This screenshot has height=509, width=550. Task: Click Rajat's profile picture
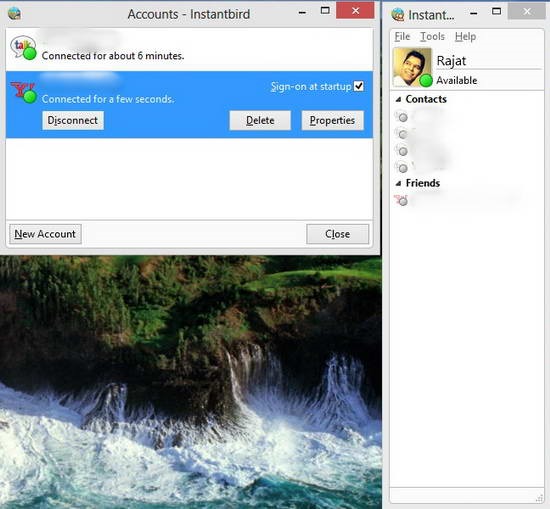click(x=412, y=67)
